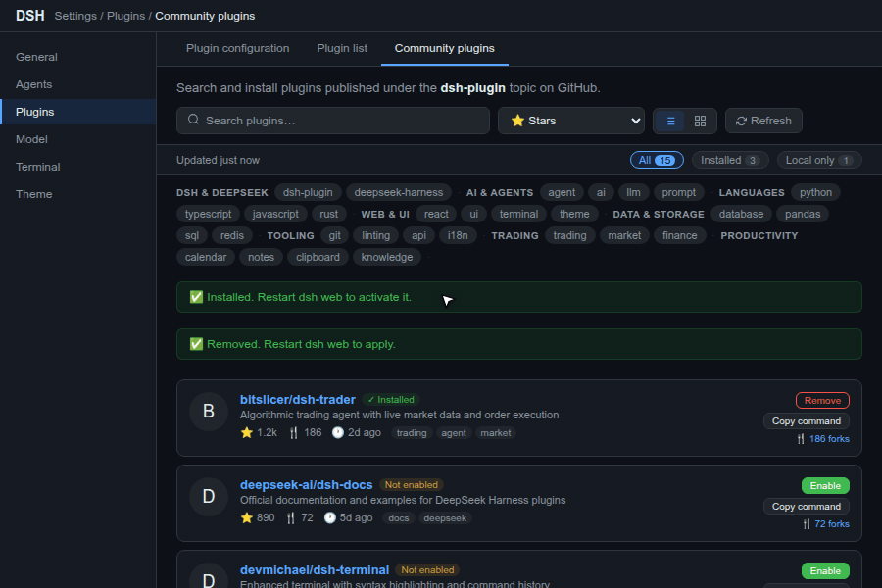This screenshot has width=882, height=588.
Task: Open the Stars sort dropdown
Action: pos(571,121)
